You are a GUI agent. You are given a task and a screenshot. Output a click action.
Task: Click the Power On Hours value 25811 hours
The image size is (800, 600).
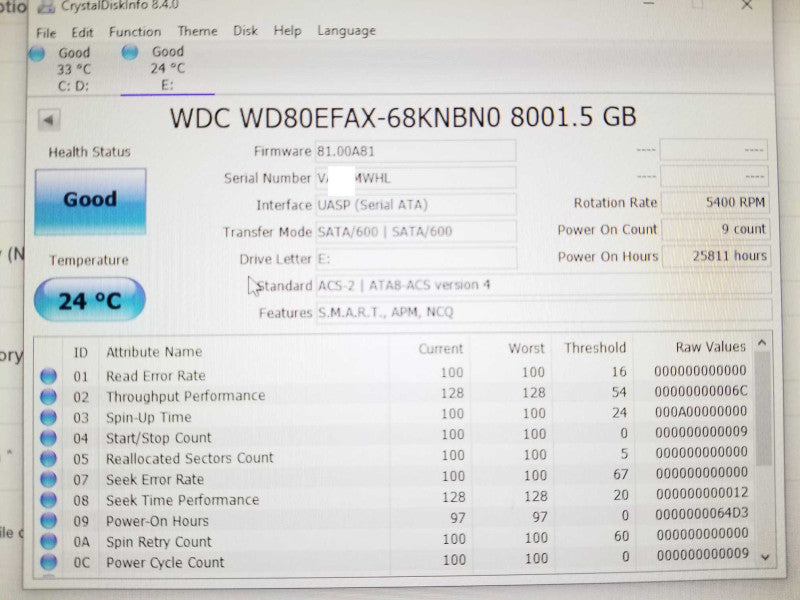tap(716, 256)
